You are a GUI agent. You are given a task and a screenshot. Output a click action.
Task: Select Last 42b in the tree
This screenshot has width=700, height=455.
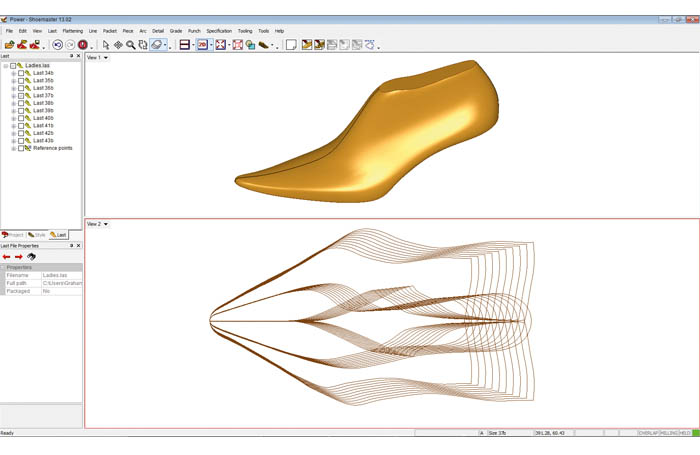(x=43, y=133)
